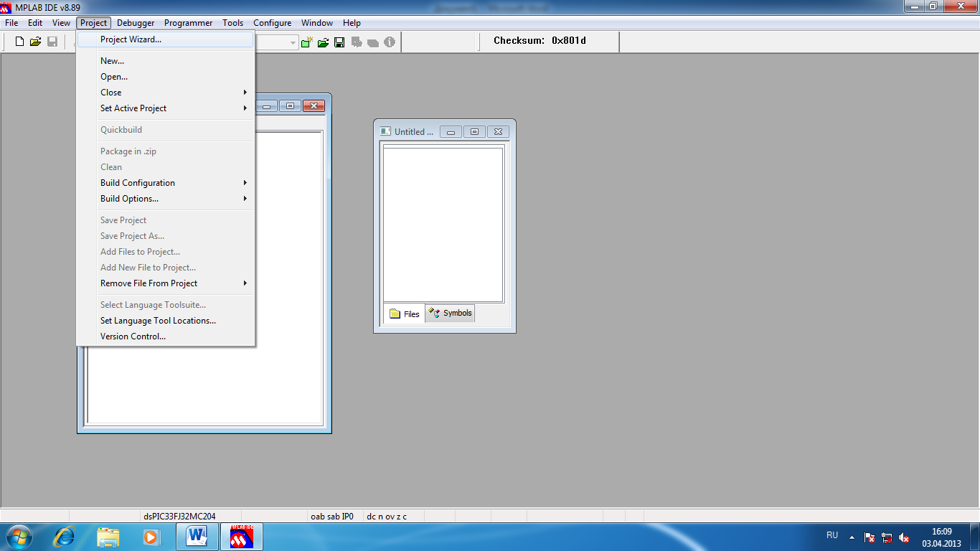Click the Checksum 0x801d display
The height and width of the screenshot is (551, 980).
pos(540,41)
